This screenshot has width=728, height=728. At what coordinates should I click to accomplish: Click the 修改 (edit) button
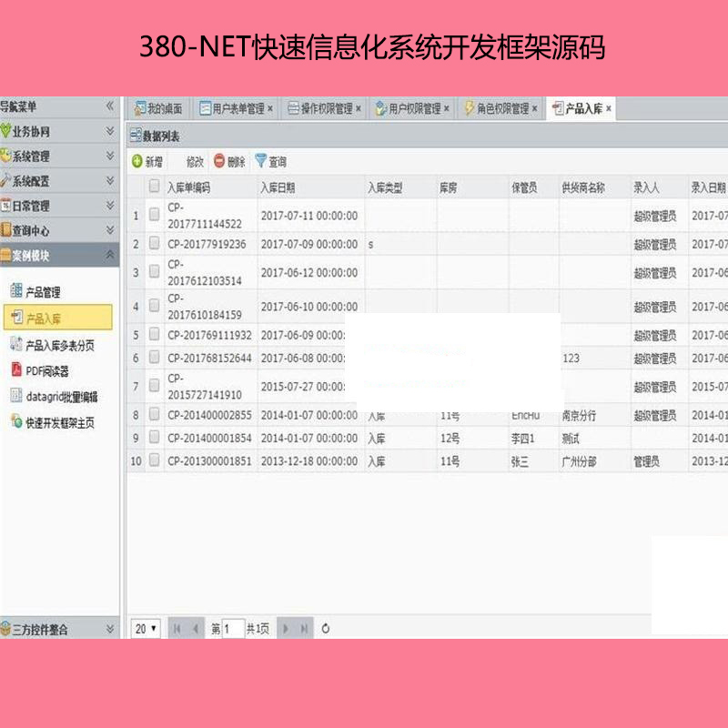coord(195,162)
